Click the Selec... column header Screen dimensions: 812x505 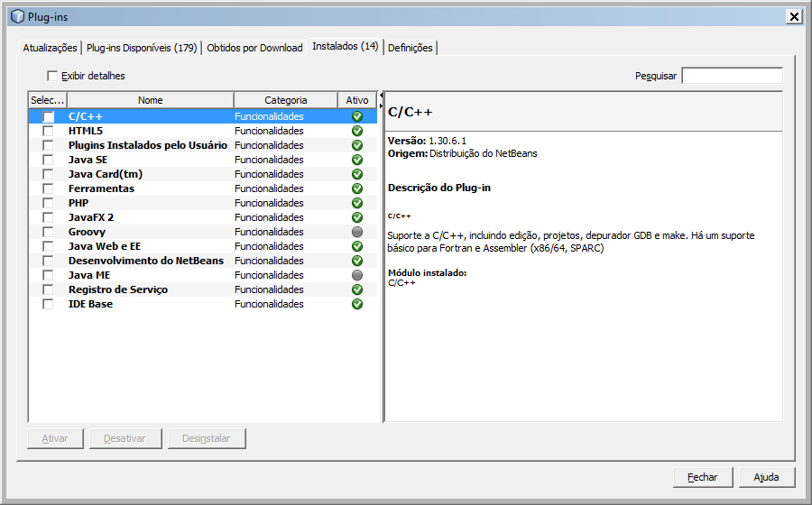click(48, 100)
